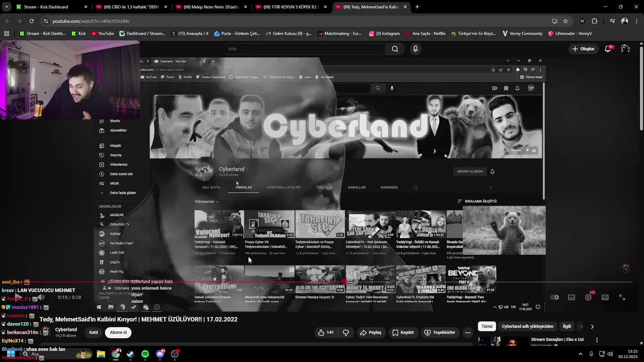The image size is (644, 362).
Task: Open the Matchmaking bookmark
Action: pyautogui.click(x=340, y=34)
